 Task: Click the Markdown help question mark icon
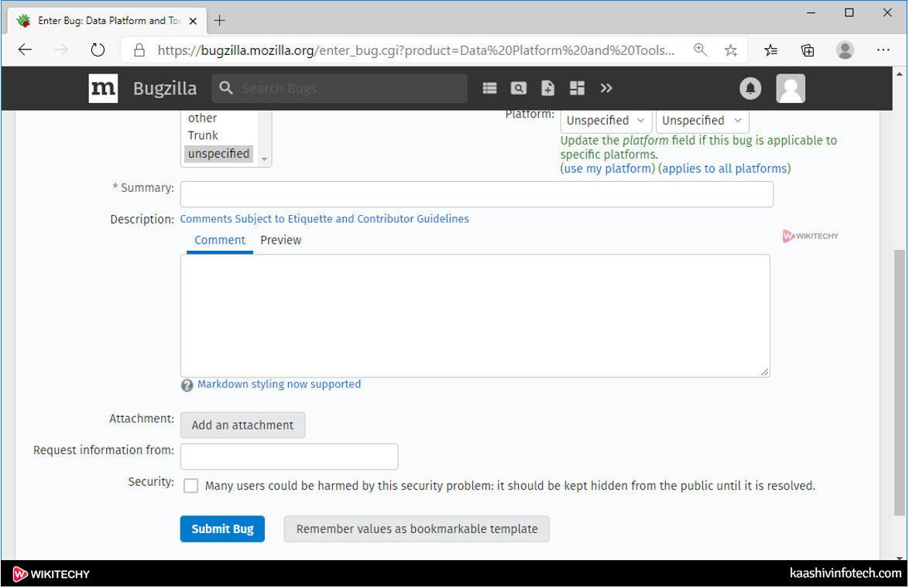[x=187, y=385]
